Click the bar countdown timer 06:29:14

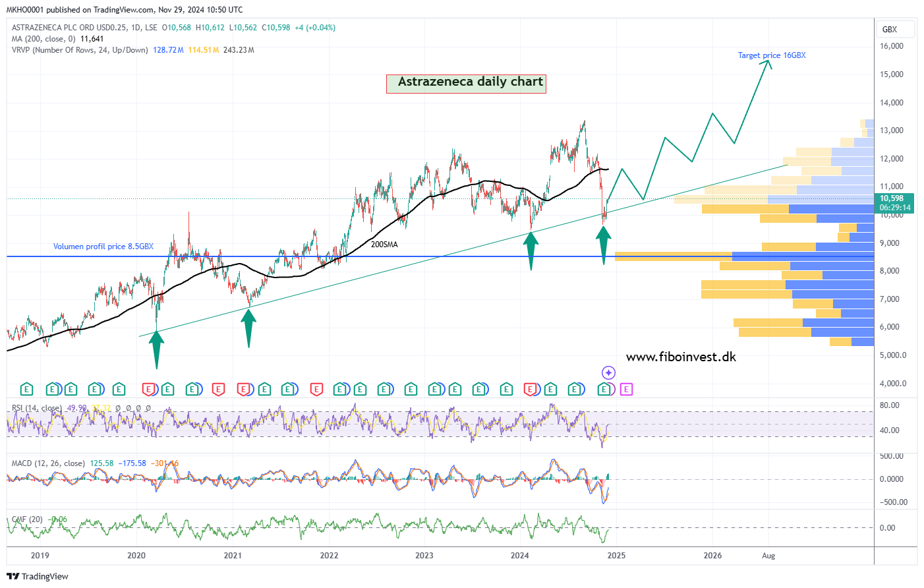point(894,208)
